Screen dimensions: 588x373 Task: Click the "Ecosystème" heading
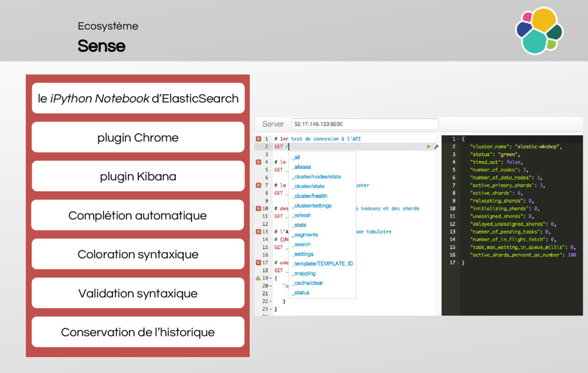(108, 26)
